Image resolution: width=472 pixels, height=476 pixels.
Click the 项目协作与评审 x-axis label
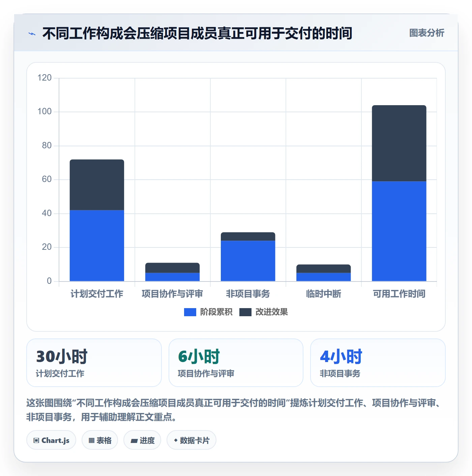coord(172,294)
